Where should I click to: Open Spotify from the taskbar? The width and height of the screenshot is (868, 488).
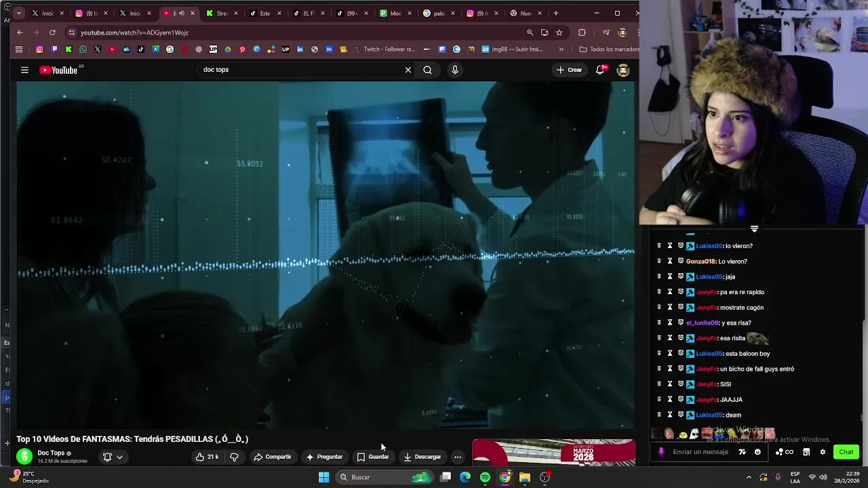485,477
